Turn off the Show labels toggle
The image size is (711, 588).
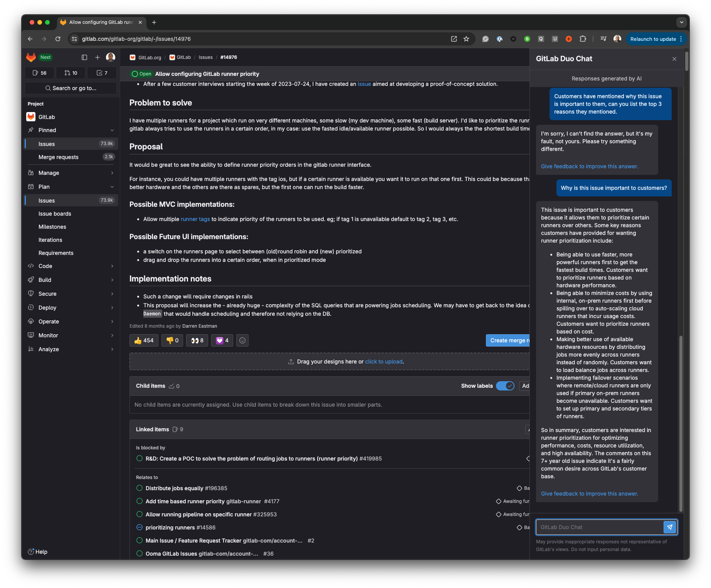pyautogui.click(x=505, y=386)
